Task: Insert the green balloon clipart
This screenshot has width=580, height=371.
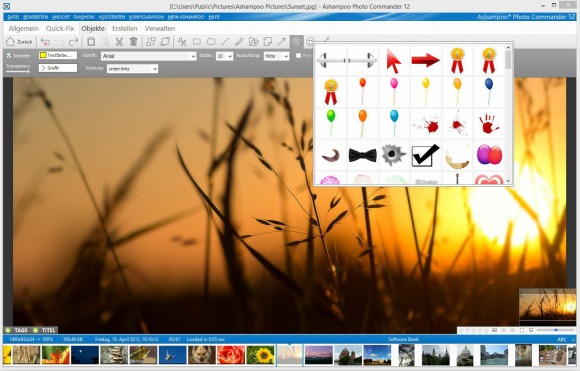Action: point(331,124)
